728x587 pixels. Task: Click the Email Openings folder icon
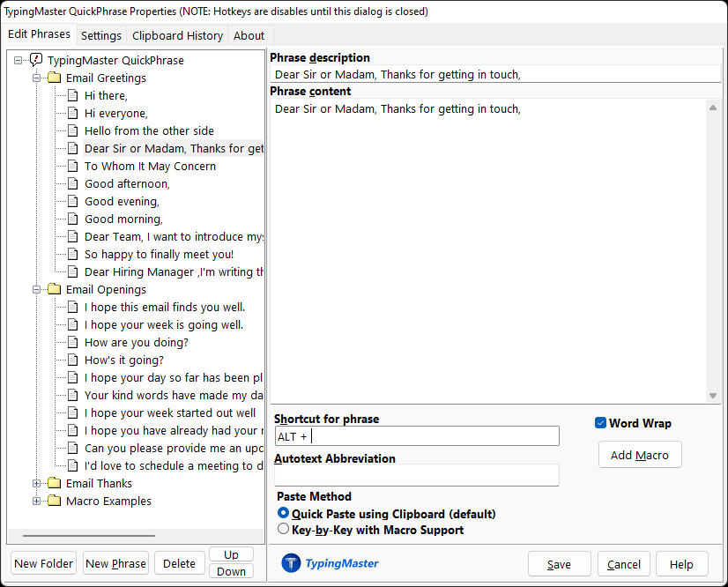coord(55,289)
